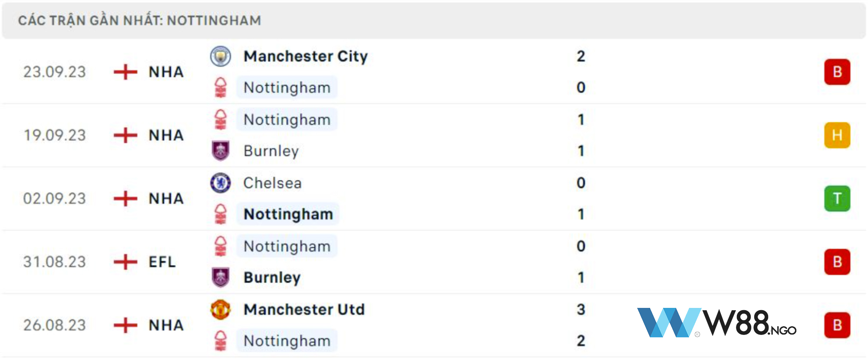Click Burnley crest in 31.08.23 EFL match
Screen dimensions: 868x361
coord(221,278)
